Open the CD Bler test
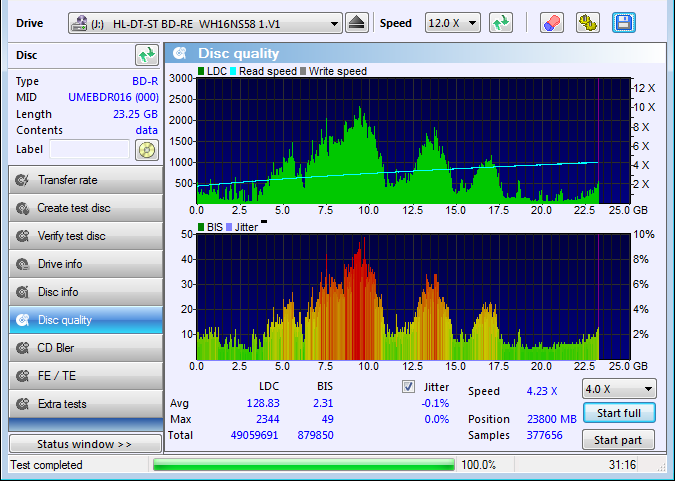 tap(86, 348)
